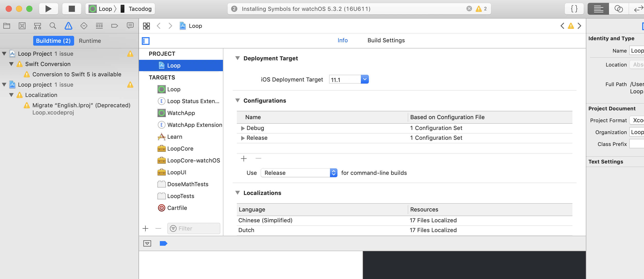Open the command-line builds configuration dropdown

[333, 173]
